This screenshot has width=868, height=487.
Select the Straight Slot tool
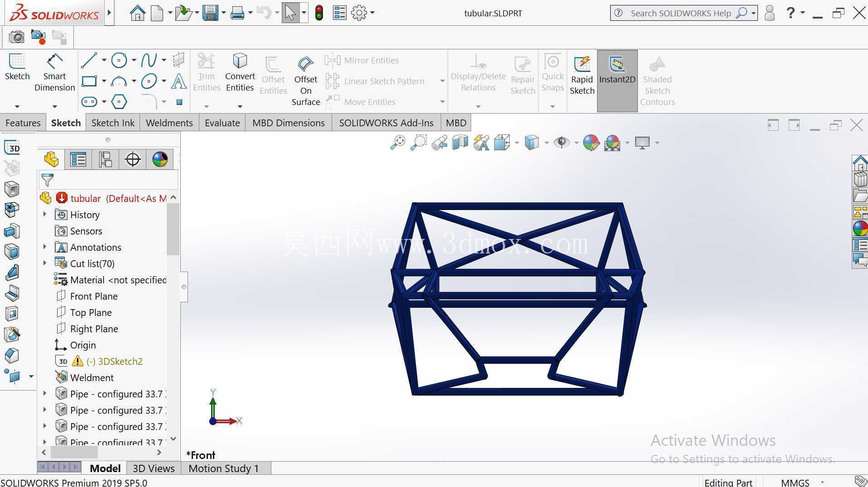click(x=89, y=102)
